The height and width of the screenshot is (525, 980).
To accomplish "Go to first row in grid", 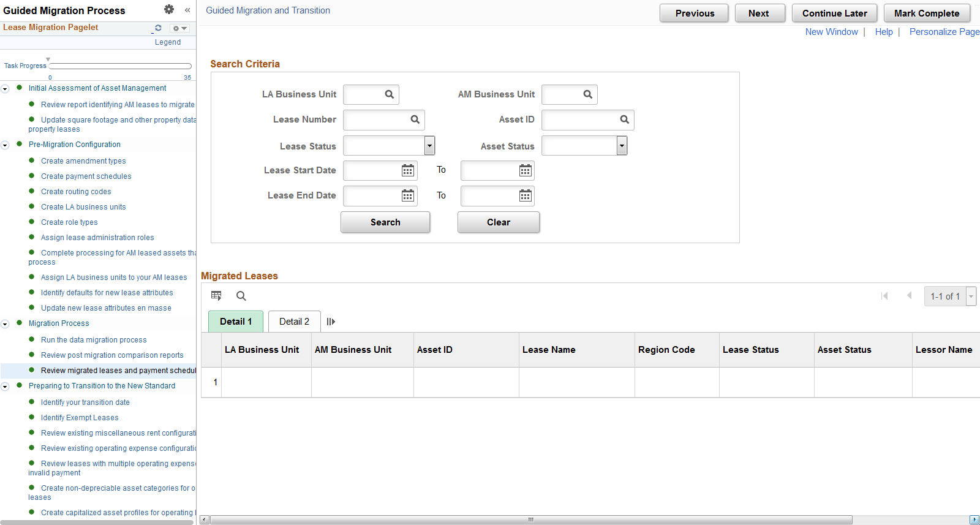I will coord(884,296).
